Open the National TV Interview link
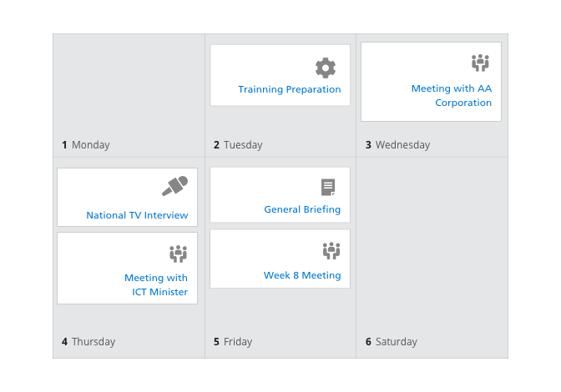The height and width of the screenshot is (392, 561). tap(137, 215)
